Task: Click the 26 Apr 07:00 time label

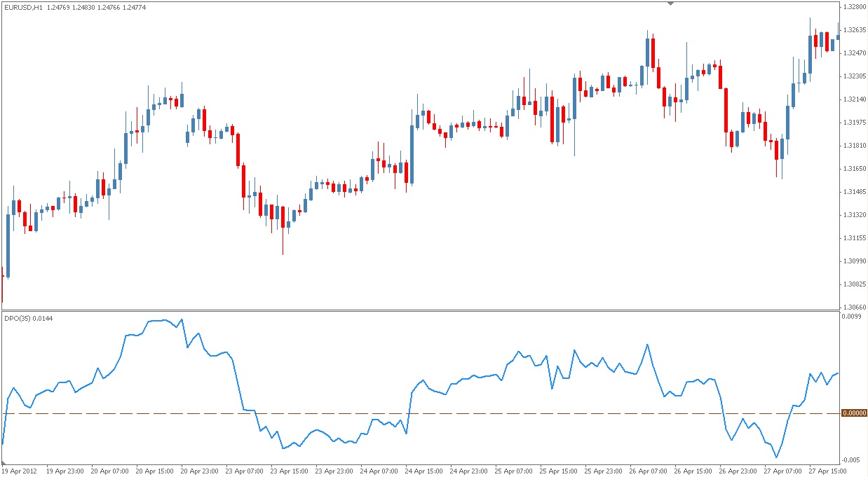Action: click(648, 471)
